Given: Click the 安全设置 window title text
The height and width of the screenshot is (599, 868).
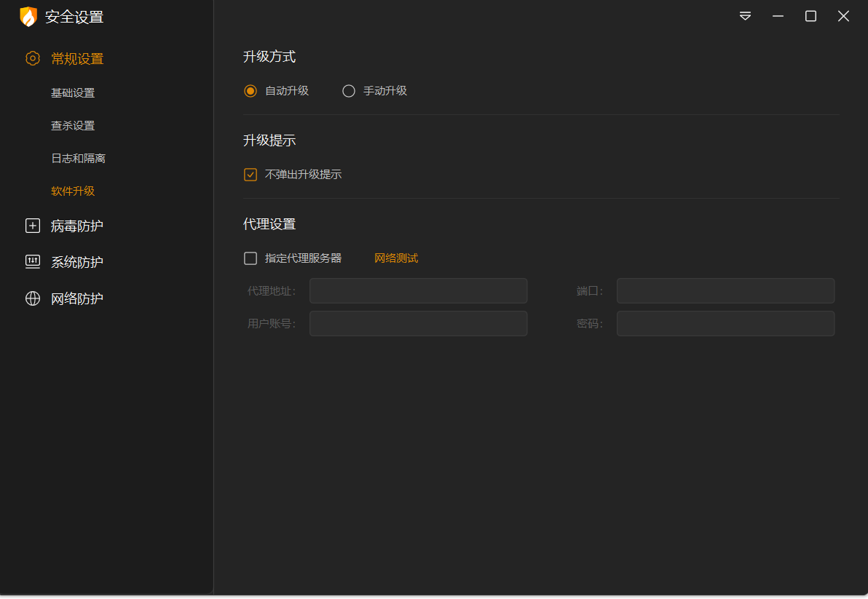Looking at the screenshot, I should (x=74, y=17).
